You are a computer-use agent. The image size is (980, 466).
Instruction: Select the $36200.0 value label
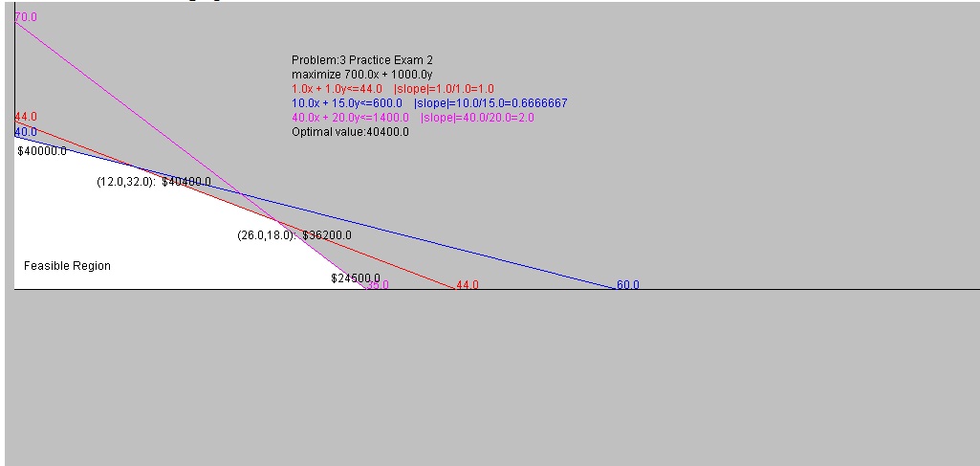(327, 234)
